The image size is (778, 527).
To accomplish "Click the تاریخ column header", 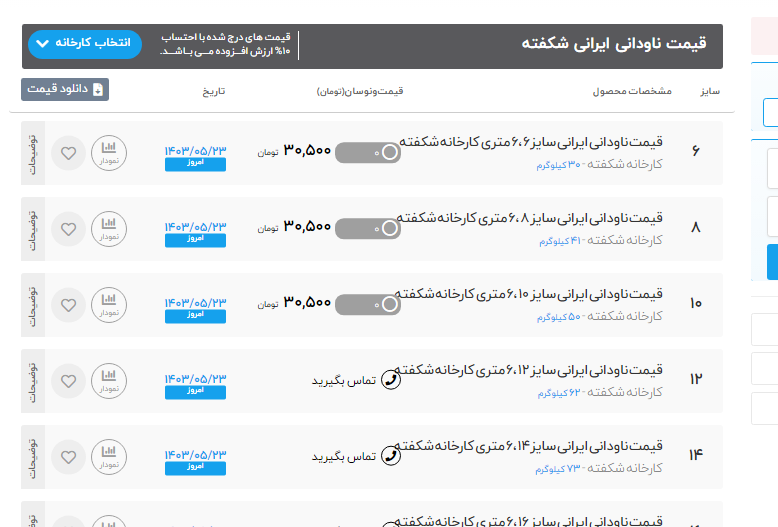I will (x=214, y=91).
